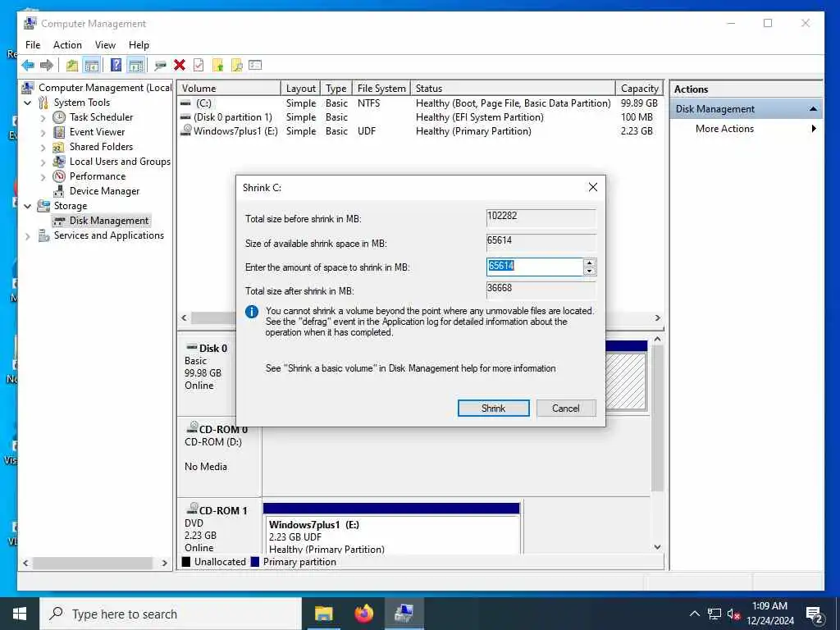Open the blue Help question-mark icon
Screen dimensions: 840x630
[116, 66]
